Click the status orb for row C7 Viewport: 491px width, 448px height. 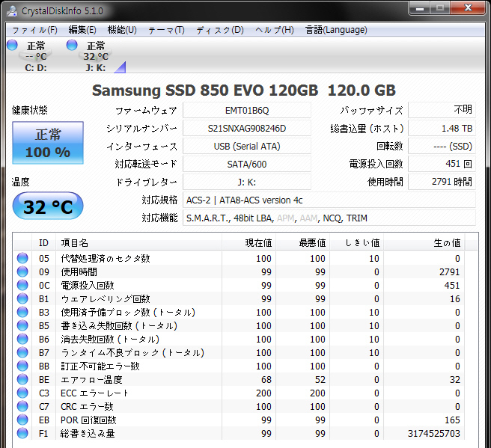click(22, 406)
